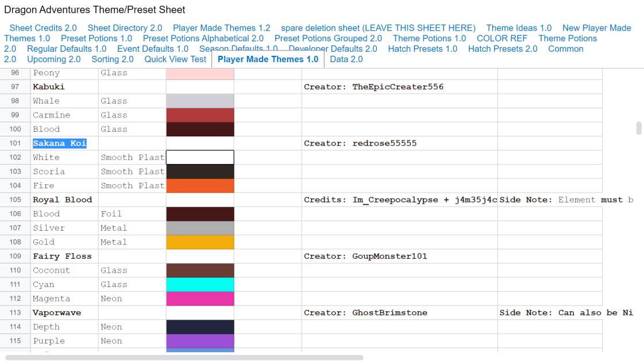Select row header 109
Screen dimensions: 644x363
15,256
